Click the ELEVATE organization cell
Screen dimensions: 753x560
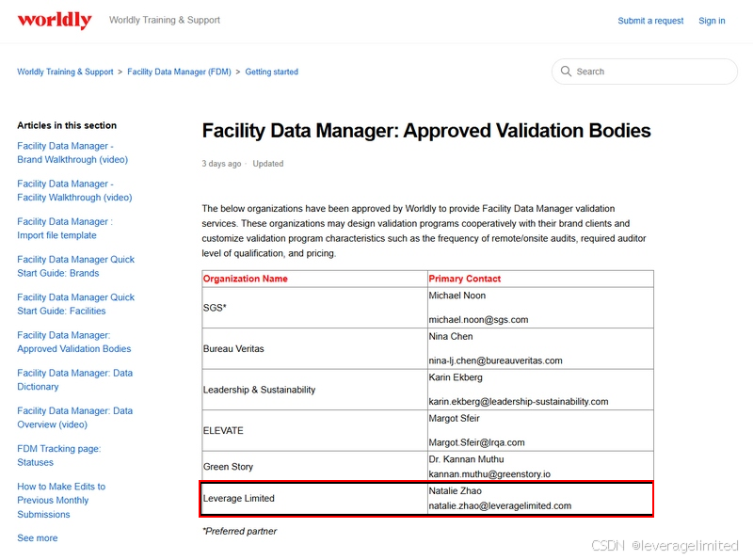(314, 430)
